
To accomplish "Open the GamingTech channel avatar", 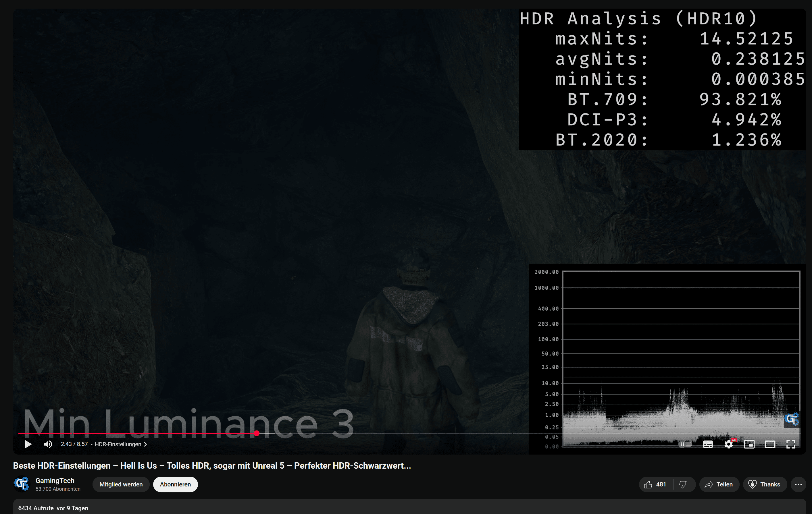I will click(x=22, y=484).
